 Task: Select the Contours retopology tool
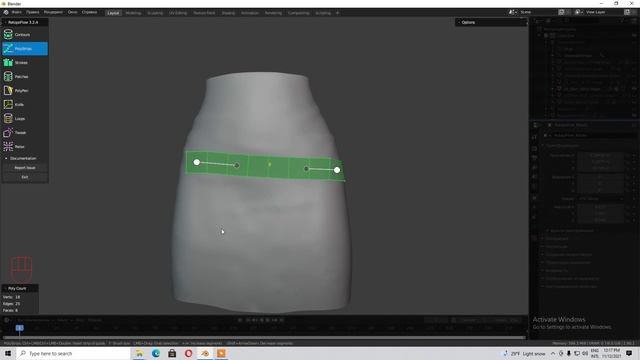[25, 35]
